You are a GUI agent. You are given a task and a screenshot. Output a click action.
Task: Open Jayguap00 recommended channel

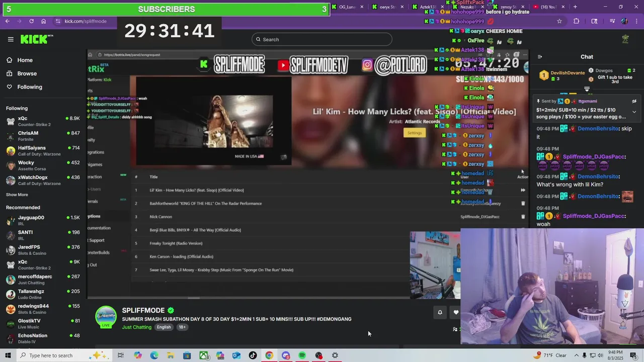(43, 220)
